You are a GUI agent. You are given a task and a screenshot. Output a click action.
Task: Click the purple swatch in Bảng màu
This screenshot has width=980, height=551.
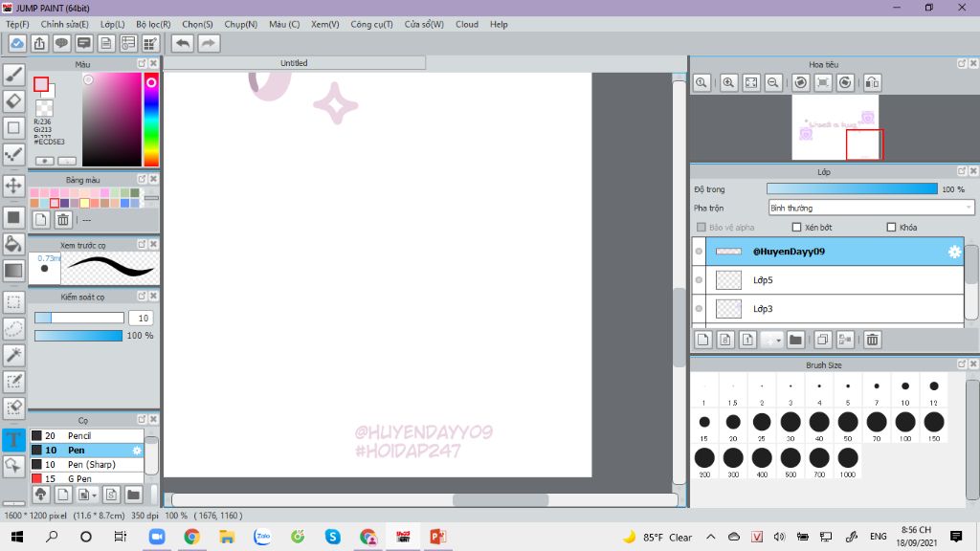(64, 203)
